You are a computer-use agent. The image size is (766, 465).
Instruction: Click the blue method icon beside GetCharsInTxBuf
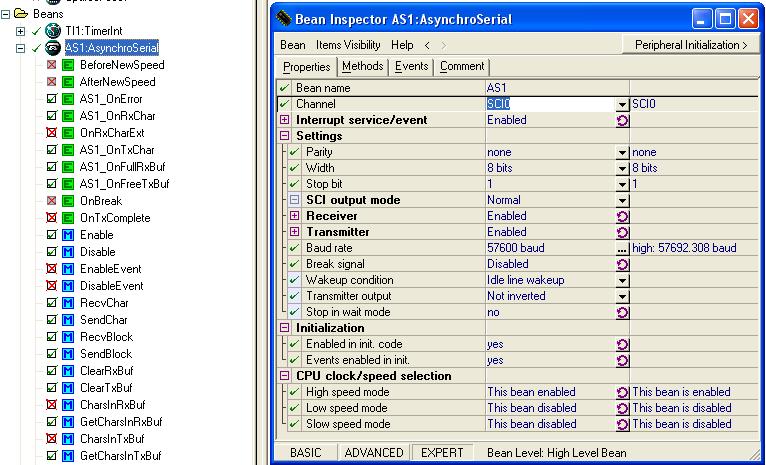click(x=68, y=456)
